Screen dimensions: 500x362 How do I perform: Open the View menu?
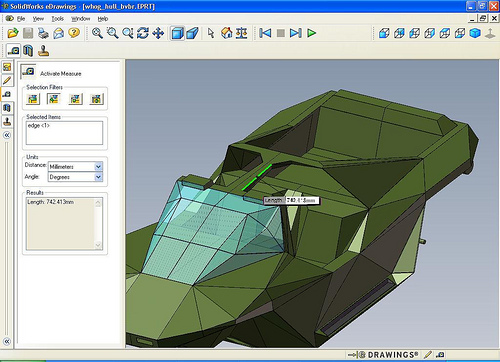(38, 19)
